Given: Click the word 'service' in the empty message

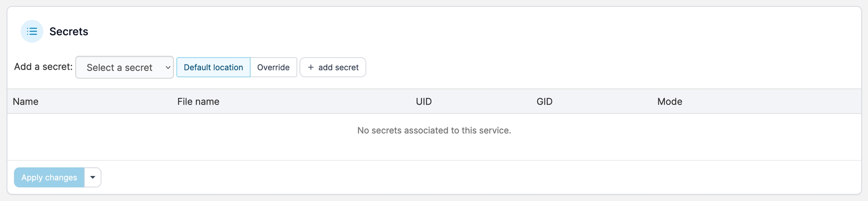Looking at the screenshot, I should click(495, 130).
